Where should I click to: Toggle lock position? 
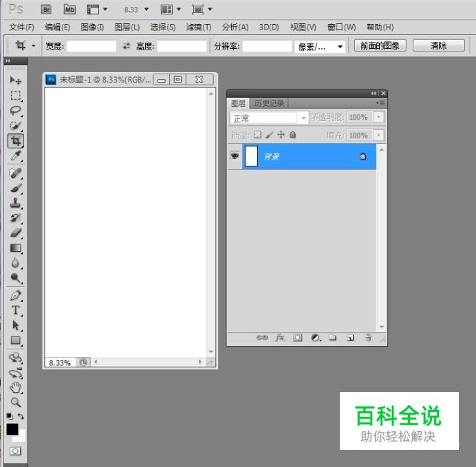tap(281, 134)
